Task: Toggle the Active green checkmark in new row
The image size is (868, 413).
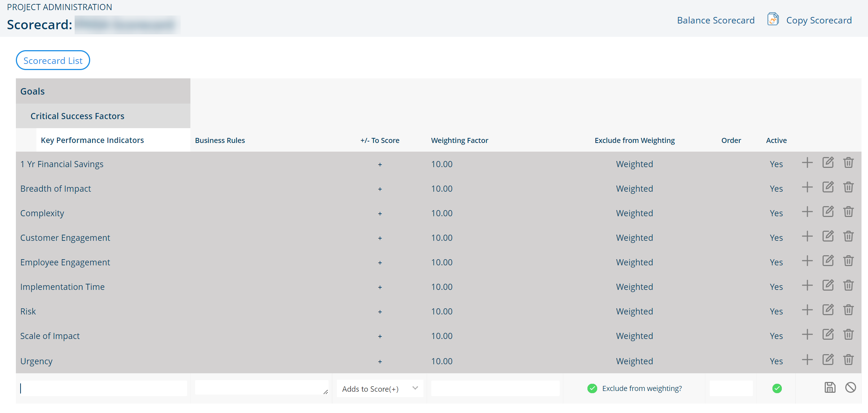Action: pyautogui.click(x=777, y=388)
